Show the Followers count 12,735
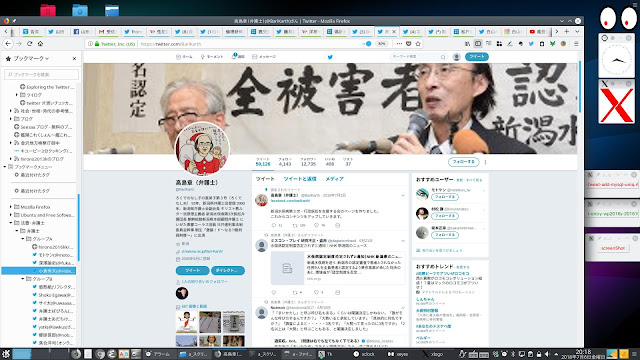 pos(308,162)
